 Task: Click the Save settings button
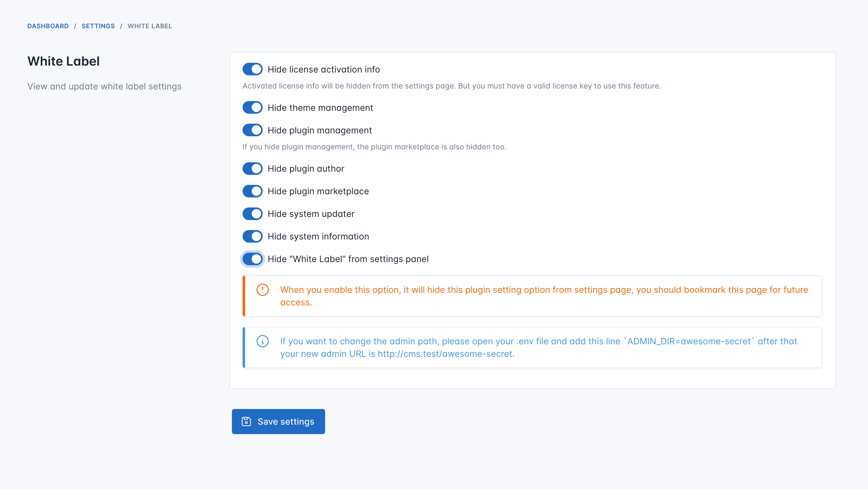(278, 422)
